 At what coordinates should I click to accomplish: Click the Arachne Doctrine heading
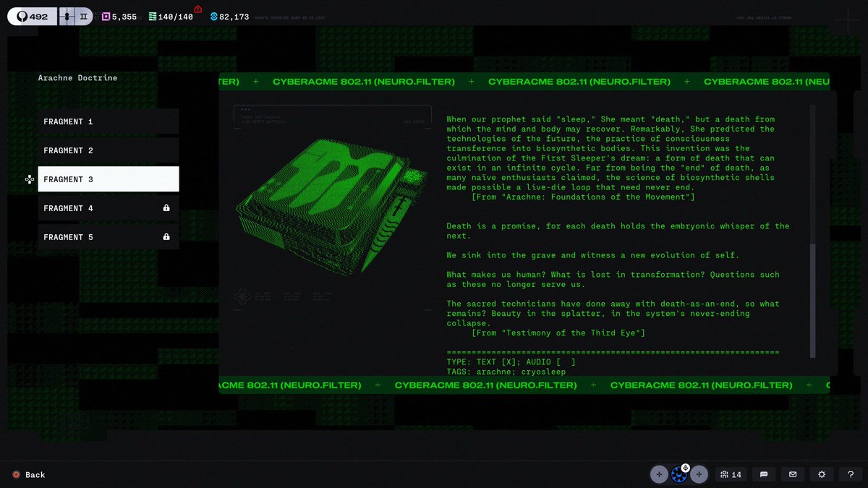[x=77, y=77]
